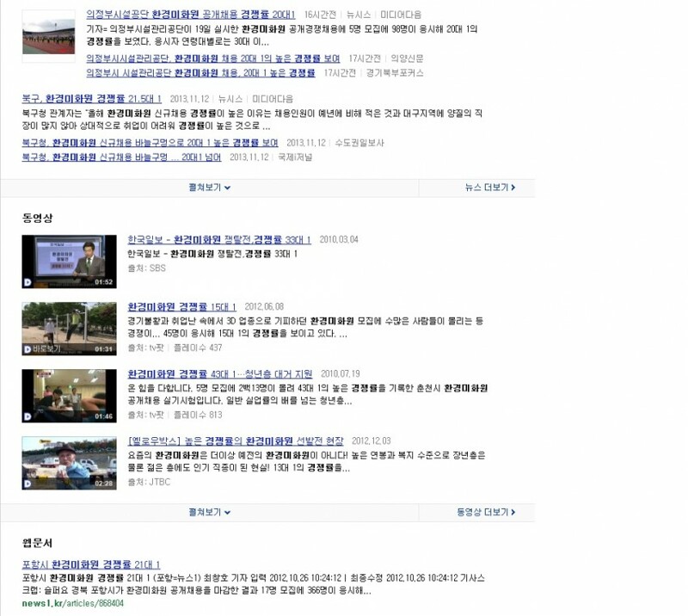Viewport: 688px width, 616px height.
Task: Expand the news section with 펼쳐보기
Action: 209,188
